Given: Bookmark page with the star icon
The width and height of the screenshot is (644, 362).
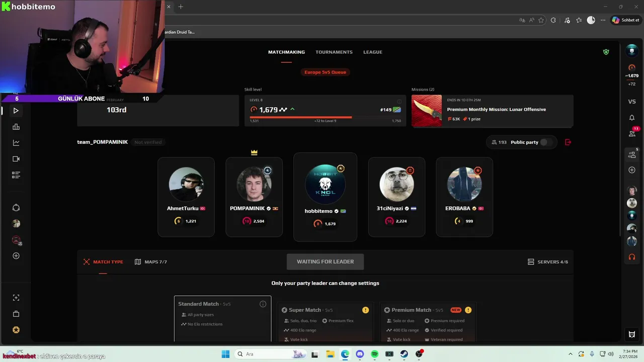Looking at the screenshot, I should pos(541,20).
